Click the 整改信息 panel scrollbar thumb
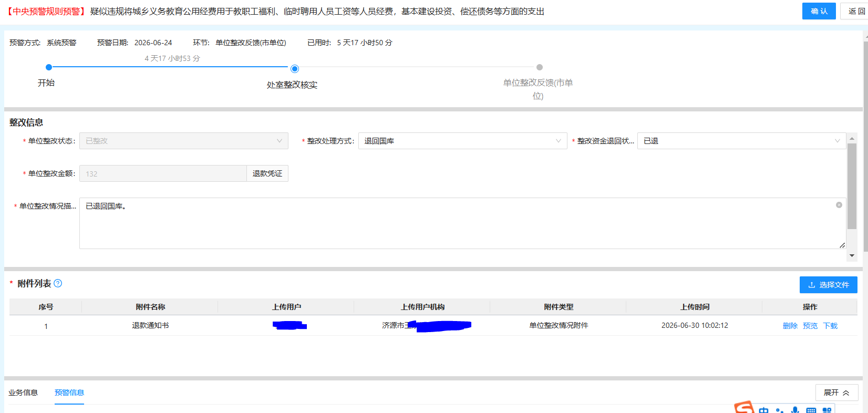 tap(852, 186)
